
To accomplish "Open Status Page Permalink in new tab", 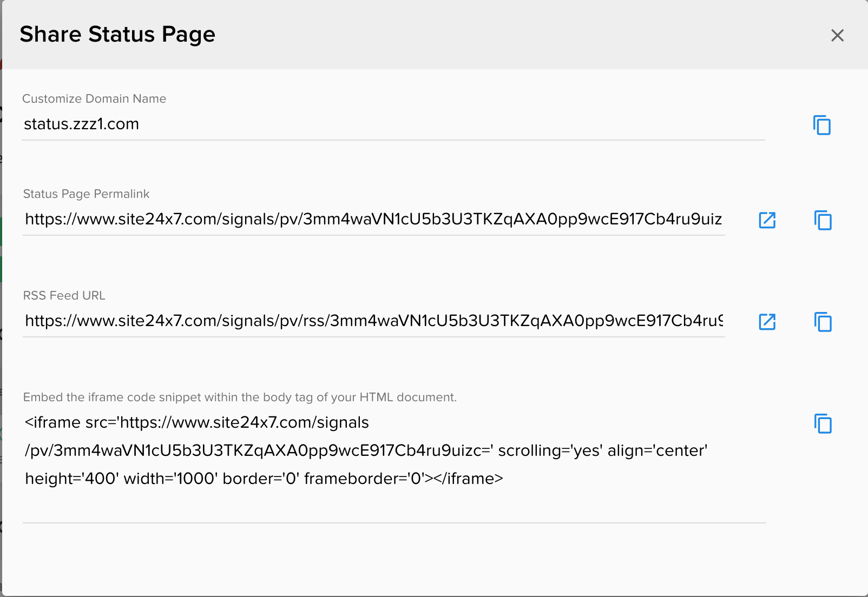I will 767,220.
